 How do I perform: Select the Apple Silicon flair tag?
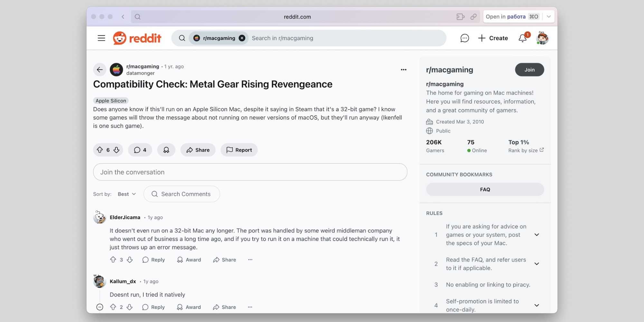(x=111, y=101)
